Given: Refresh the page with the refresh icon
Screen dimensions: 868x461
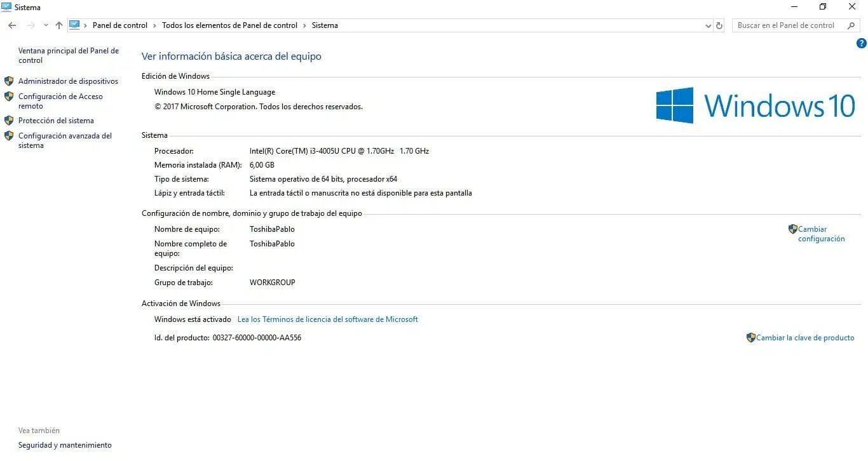Looking at the screenshot, I should point(719,25).
